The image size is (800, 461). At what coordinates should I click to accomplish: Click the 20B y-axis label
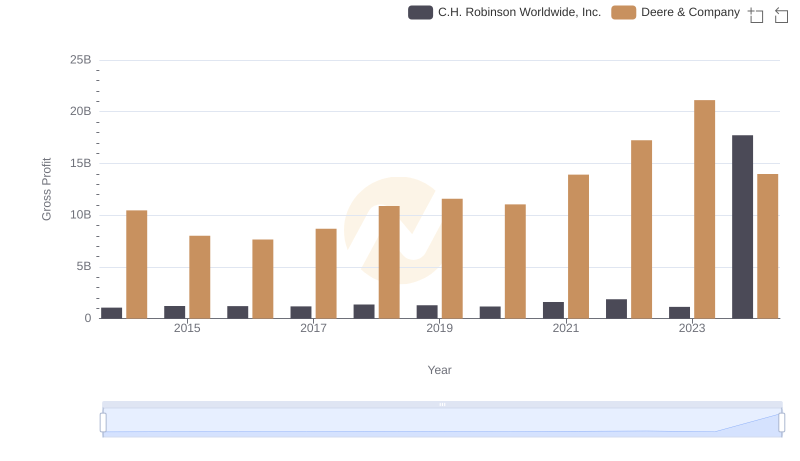81,111
